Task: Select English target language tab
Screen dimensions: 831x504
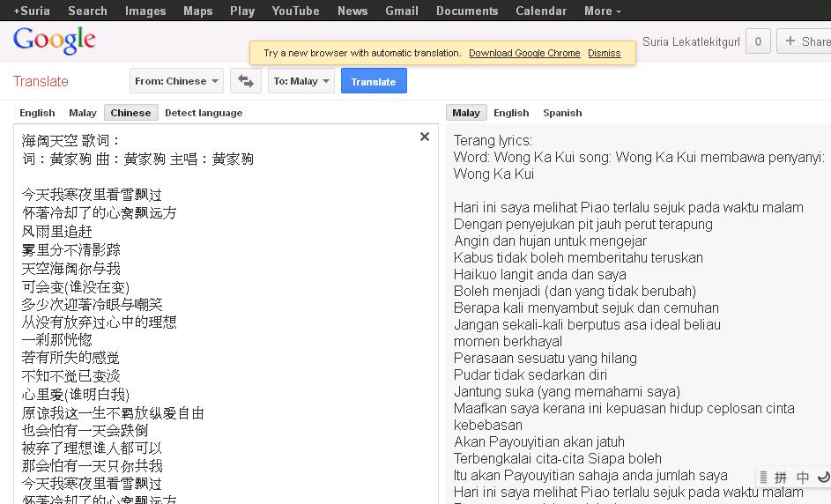Action: [x=511, y=113]
